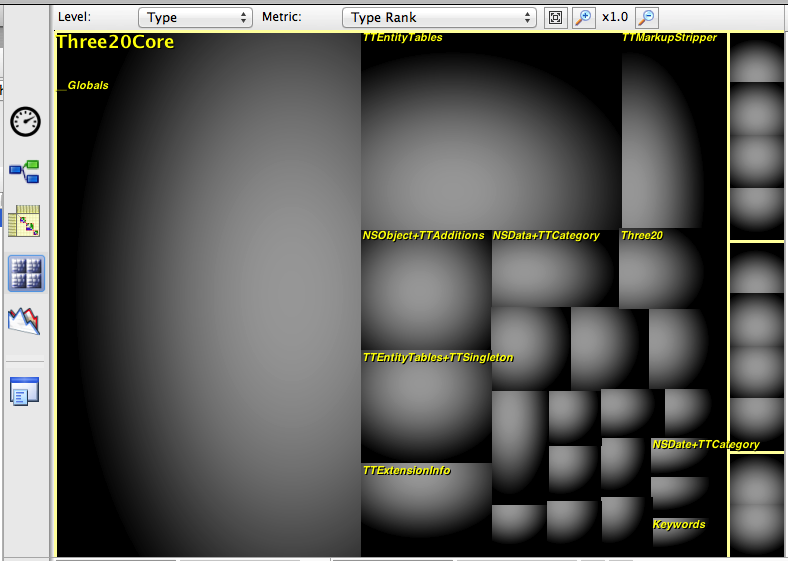
Task: Open the dashboard gauge view in sidebar
Action: 25,122
